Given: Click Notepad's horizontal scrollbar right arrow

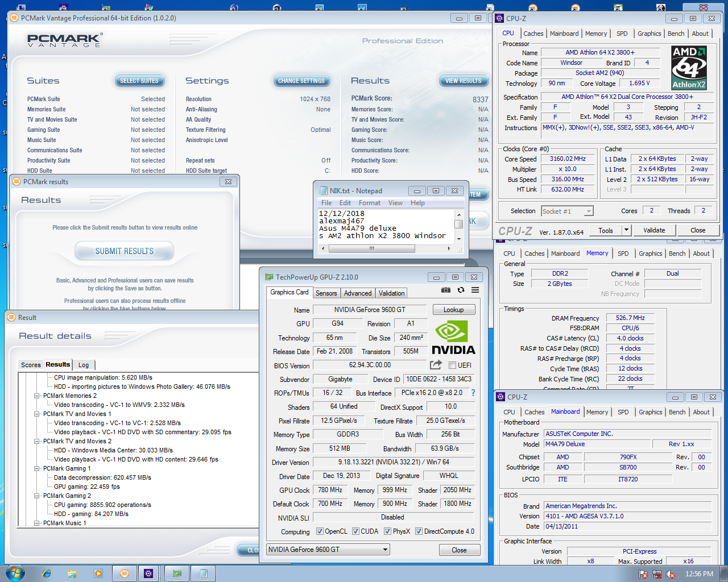Looking at the screenshot, I should point(449,248).
